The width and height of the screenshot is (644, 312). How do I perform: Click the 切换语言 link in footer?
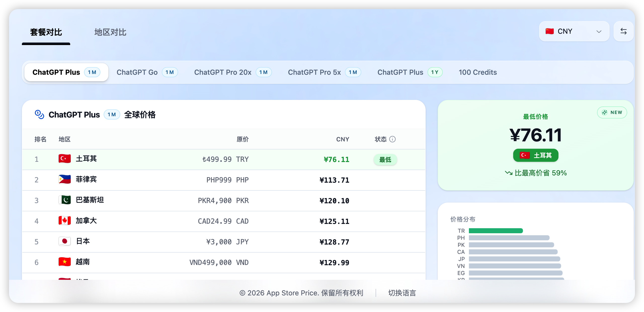click(x=402, y=293)
